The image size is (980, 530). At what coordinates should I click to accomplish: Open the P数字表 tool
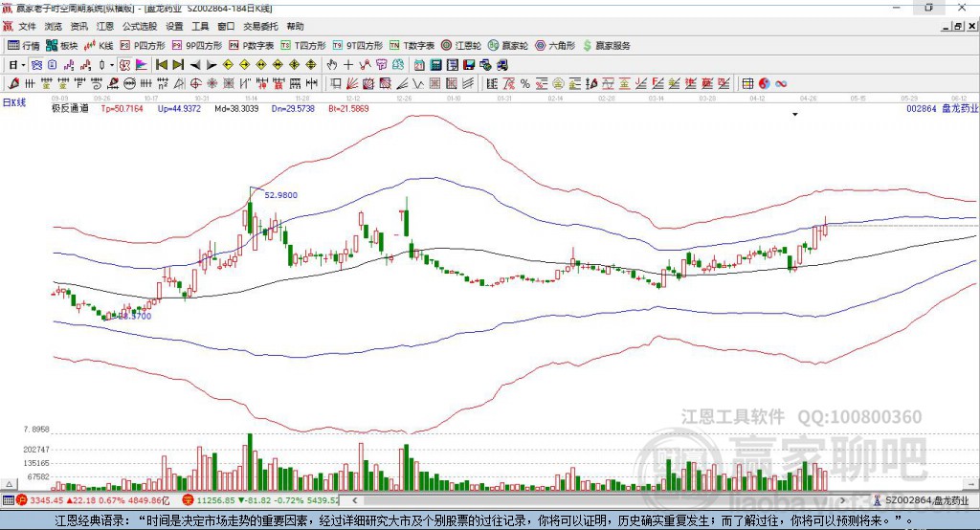coord(252,46)
